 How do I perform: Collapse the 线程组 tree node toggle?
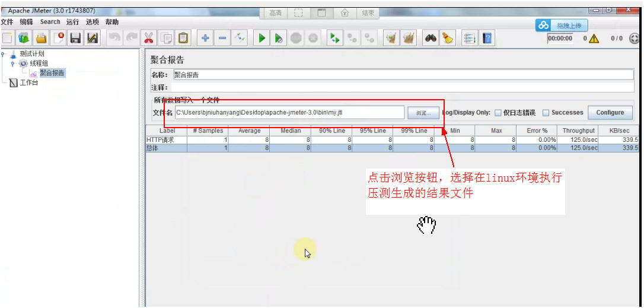coord(12,63)
